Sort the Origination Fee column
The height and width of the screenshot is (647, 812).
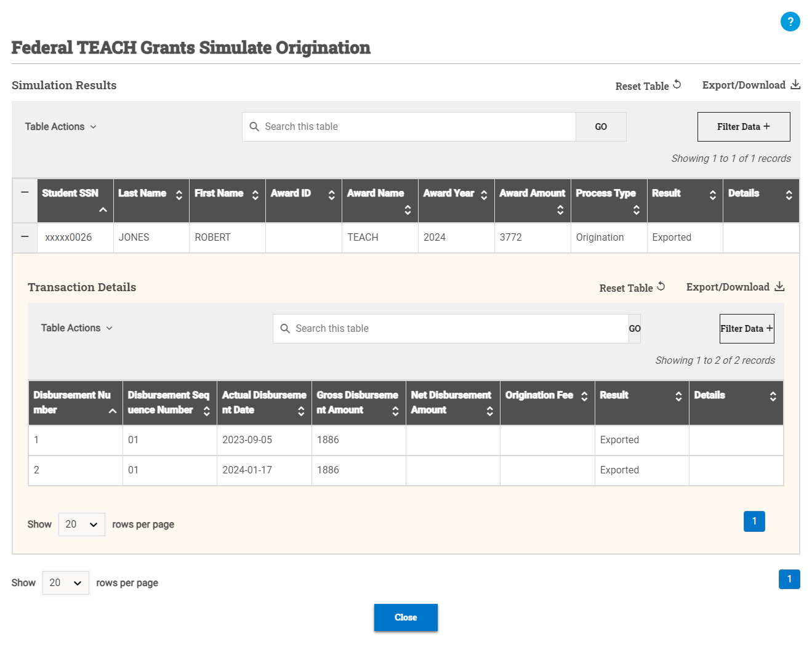click(584, 396)
